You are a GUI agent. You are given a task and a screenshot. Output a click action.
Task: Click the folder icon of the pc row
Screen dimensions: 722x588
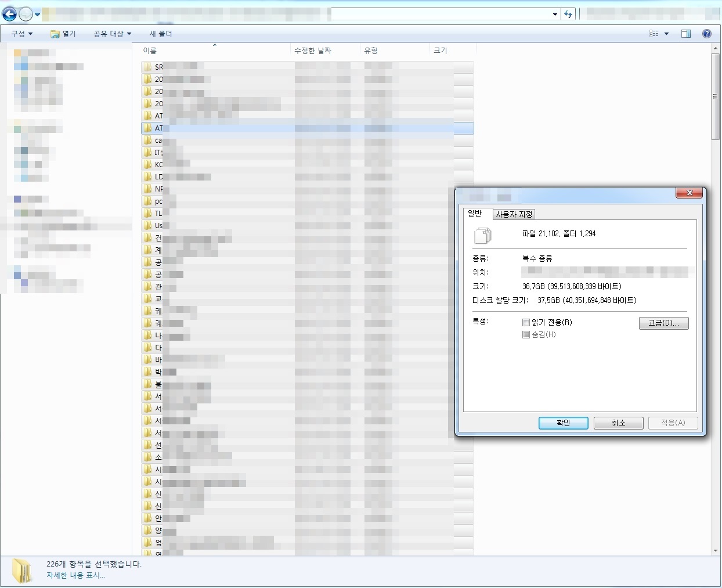pos(147,201)
